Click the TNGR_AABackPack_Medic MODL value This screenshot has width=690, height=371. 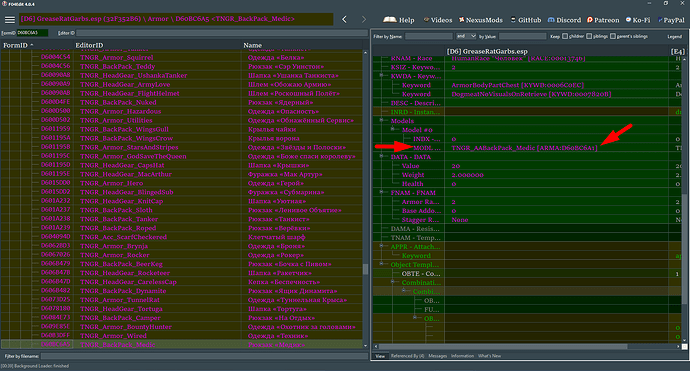(524, 148)
